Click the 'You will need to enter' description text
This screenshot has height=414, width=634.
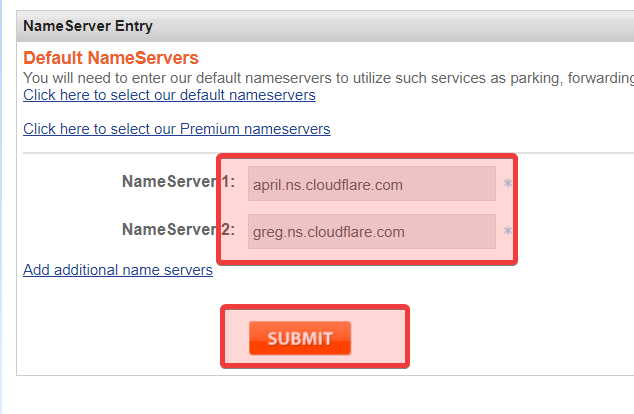point(300,77)
